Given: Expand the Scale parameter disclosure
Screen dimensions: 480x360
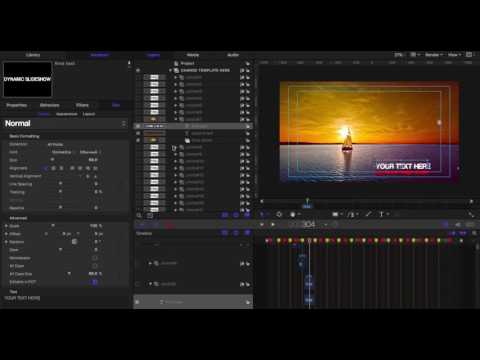Looking at the screenshot, I should pos(6,226).
